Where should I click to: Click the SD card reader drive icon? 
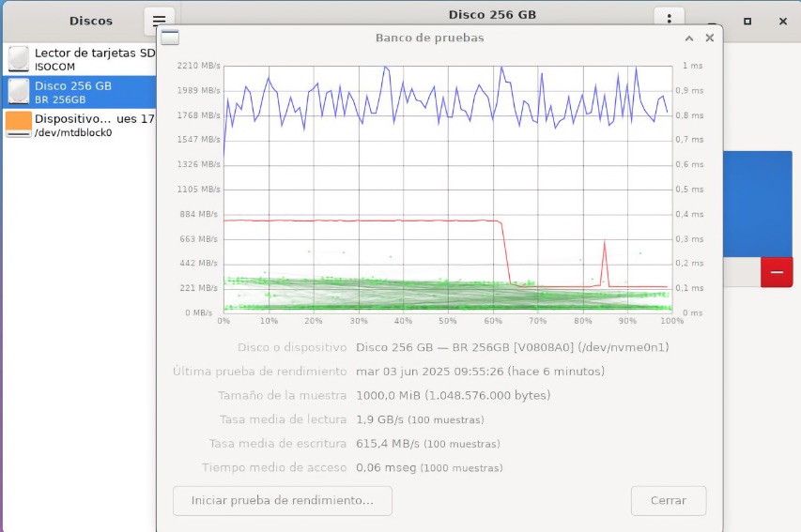19,59
